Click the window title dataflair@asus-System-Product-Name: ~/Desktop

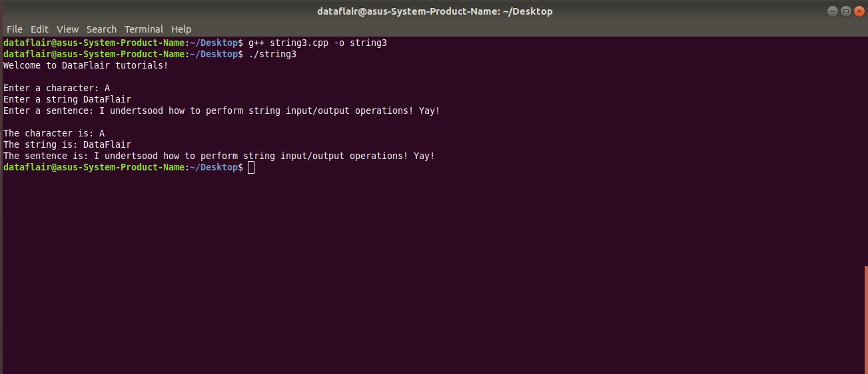coord(434,11)
